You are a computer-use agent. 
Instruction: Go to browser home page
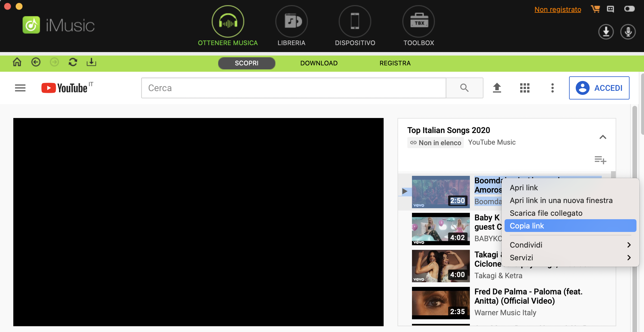pyautogui.click(x=17, y=62)
